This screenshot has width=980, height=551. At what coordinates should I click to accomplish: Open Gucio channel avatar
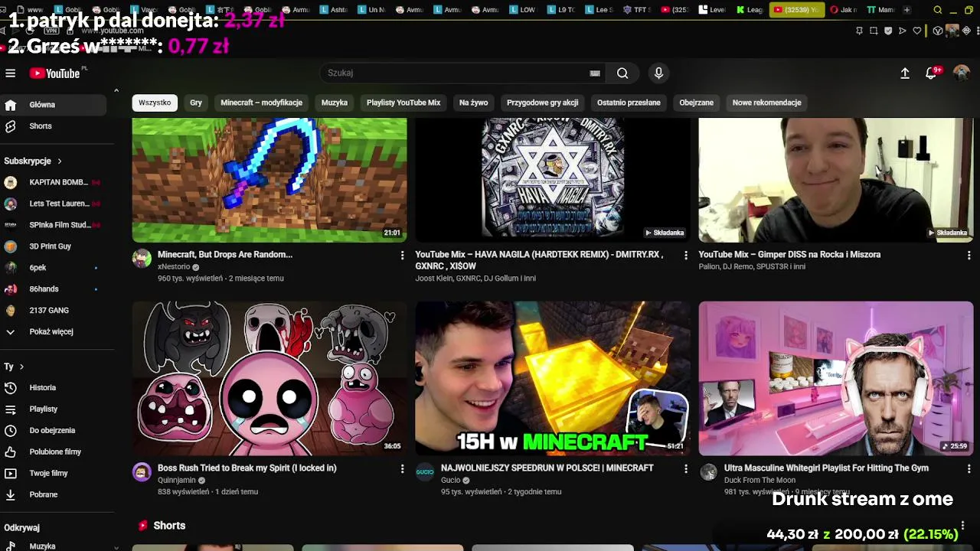tap(425, 471)
